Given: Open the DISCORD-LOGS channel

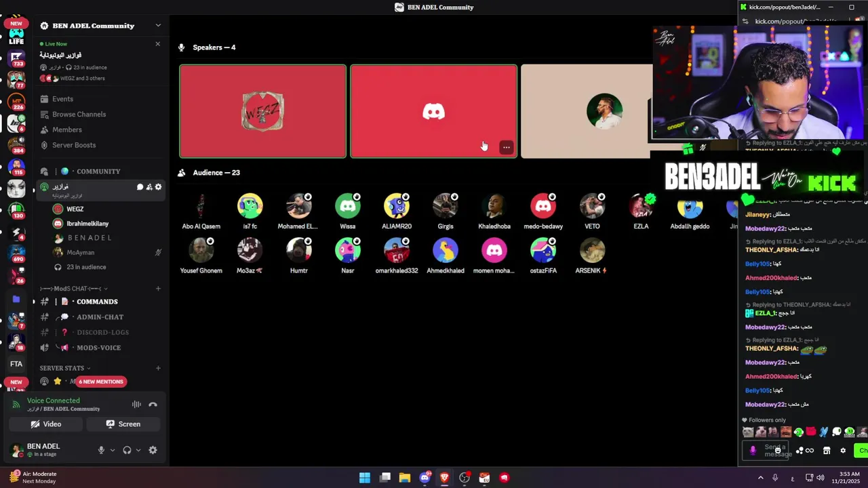Looking at the screenshot, I should (x=102, y=332).
